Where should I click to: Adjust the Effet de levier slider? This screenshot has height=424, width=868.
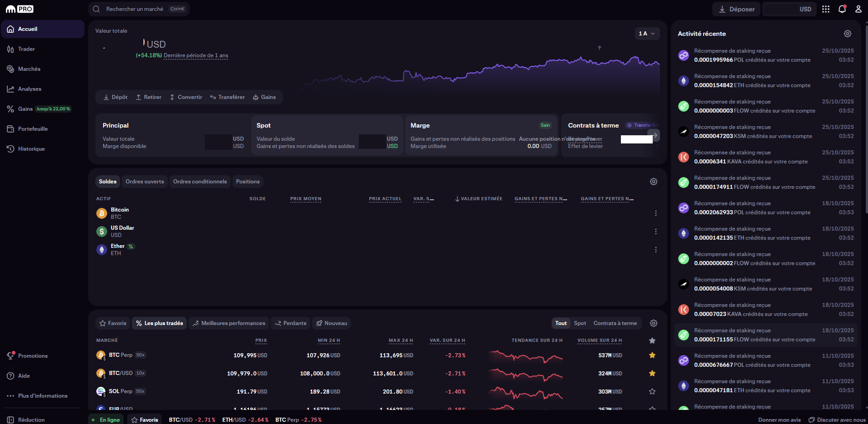(636, 139)
